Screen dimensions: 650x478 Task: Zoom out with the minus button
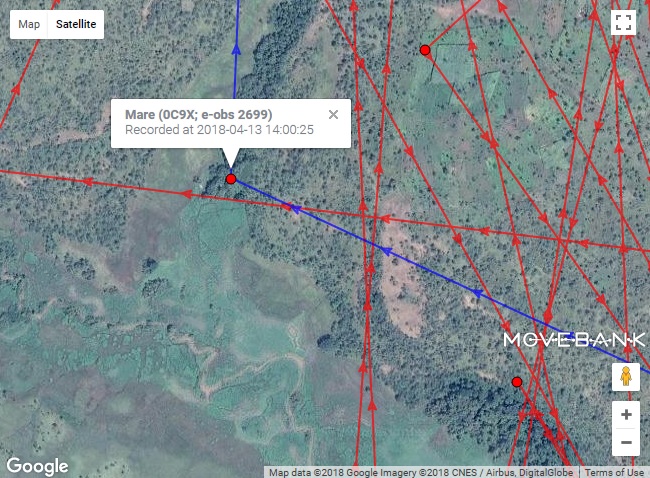626,442
